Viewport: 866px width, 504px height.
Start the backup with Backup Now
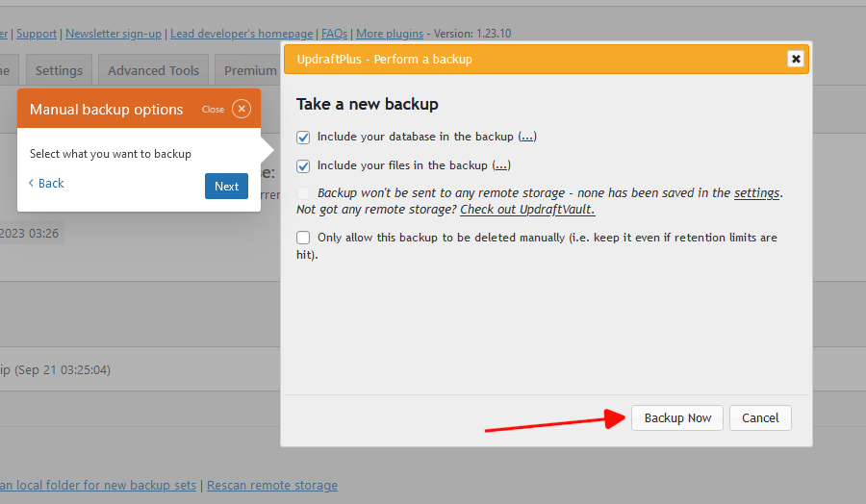pyautogui.click(x=677, y=417)
